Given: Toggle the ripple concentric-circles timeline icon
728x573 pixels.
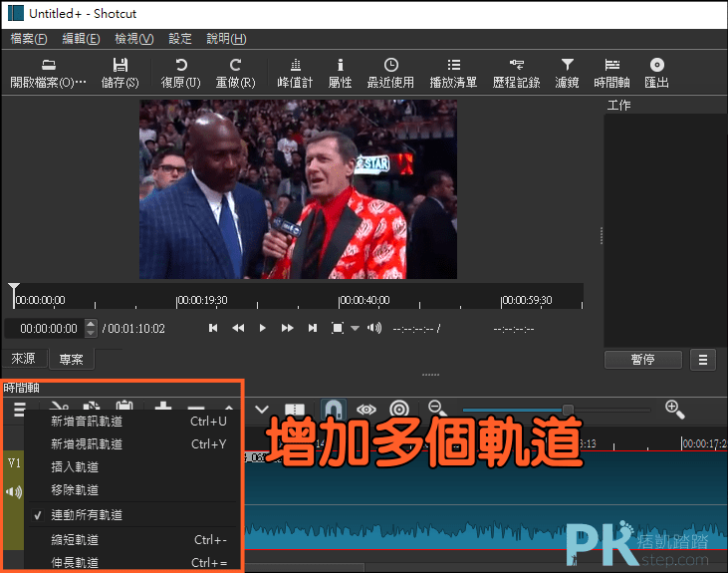Looking at the screenshot, I should point(398,410).
